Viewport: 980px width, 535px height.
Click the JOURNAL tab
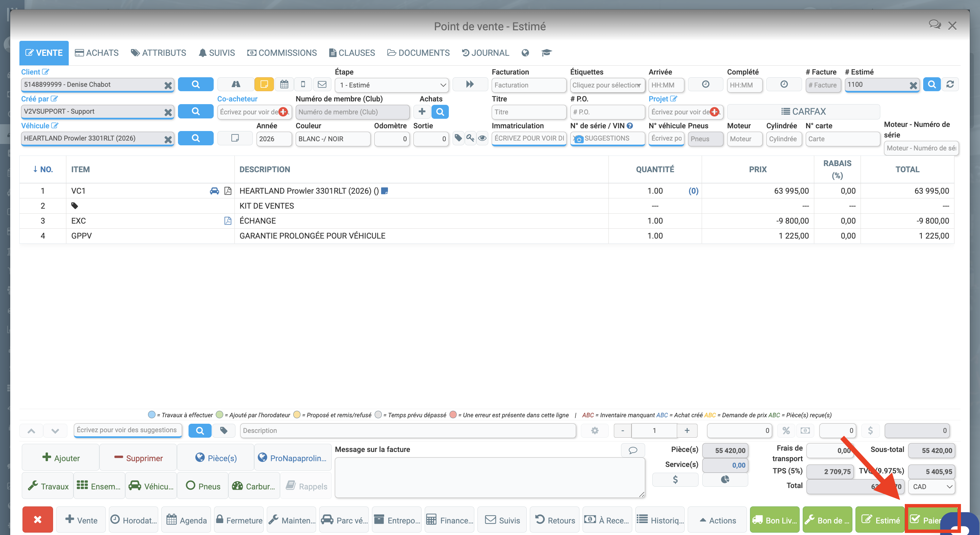pos(486,53)
